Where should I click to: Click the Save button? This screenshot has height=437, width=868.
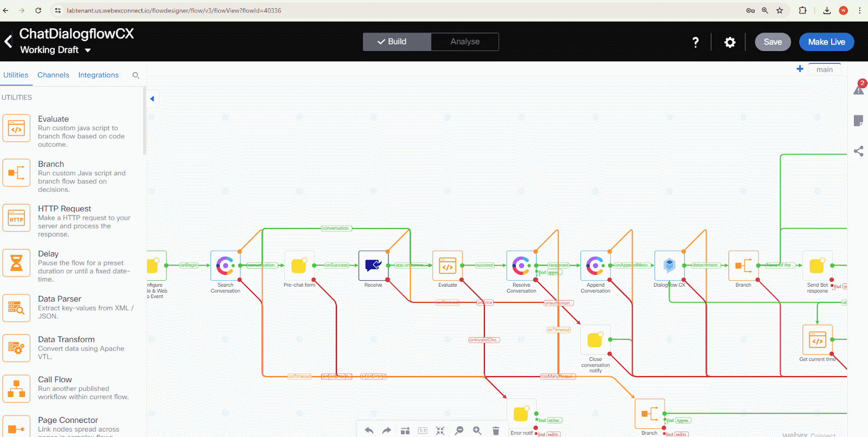pos(773,42)
